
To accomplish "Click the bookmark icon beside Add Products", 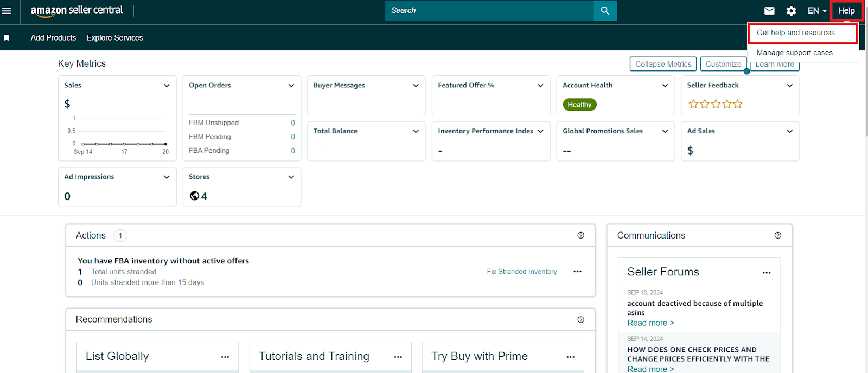I will [x=7, y=38].
